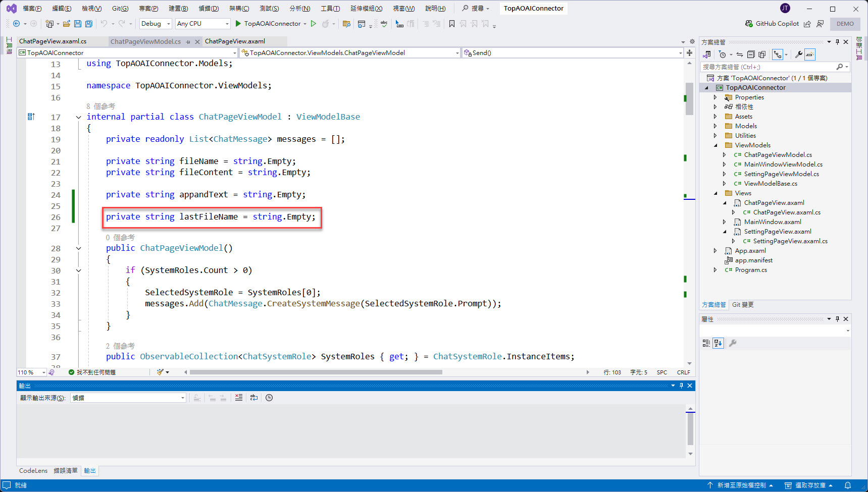The height and width of the screenshot is (492, 868).
Task: Collapse the constructor block at line 28
Action: (78, 248)
